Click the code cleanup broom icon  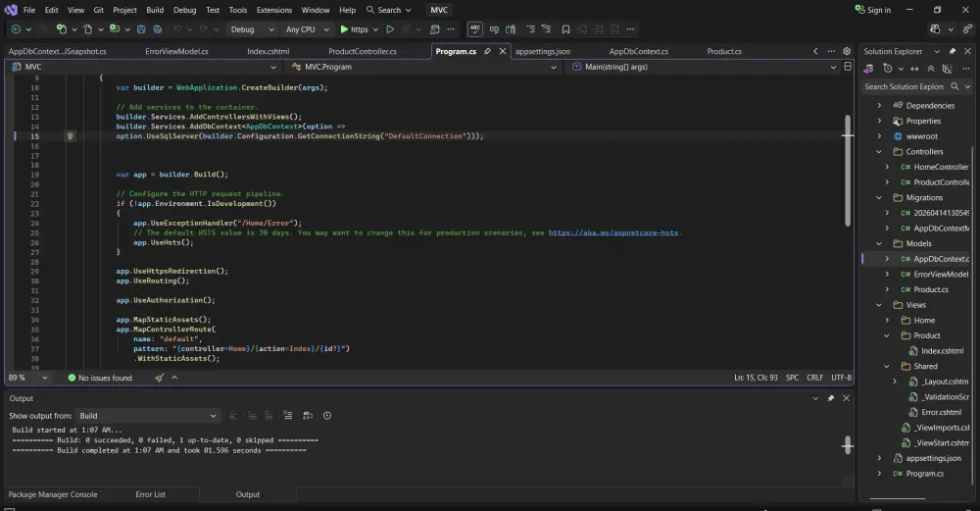(160, 378)
